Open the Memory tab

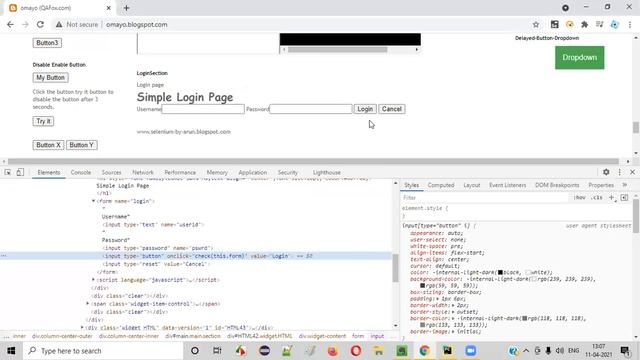tap(217, 173)
